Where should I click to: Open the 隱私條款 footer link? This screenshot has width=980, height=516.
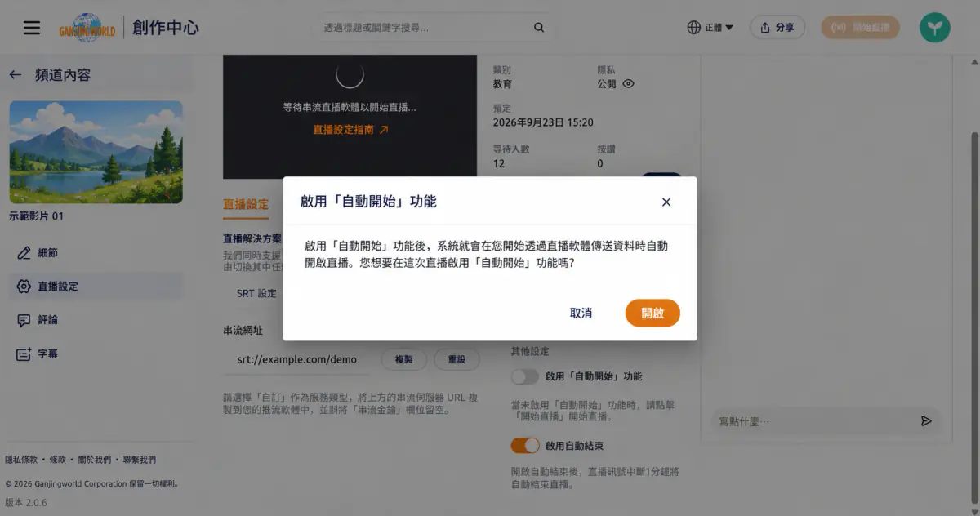21,460
